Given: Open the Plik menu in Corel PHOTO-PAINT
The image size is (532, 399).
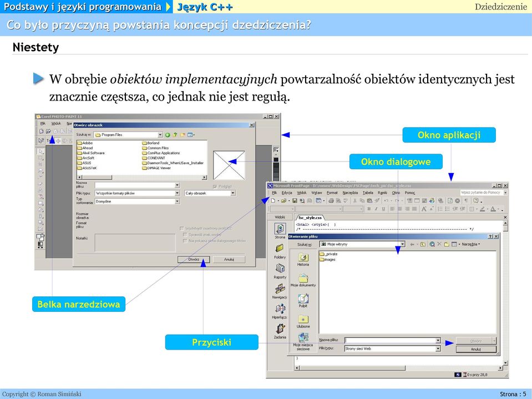Looking at the screenshot, I should (x=43, y=124).
